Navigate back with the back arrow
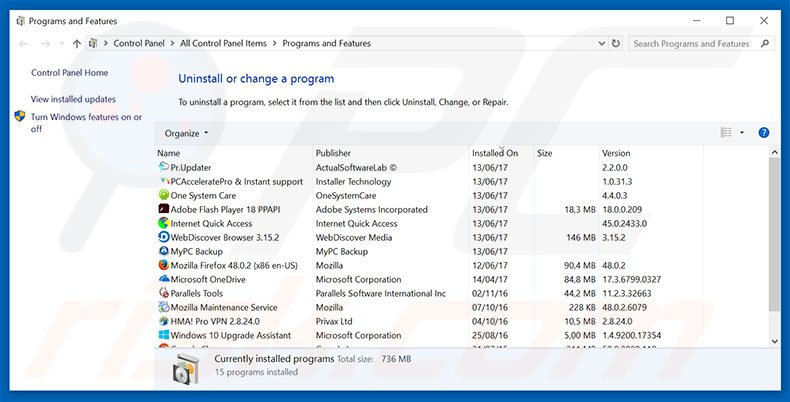Viewport: 790px width, 402px height. [x=24, y=44]
